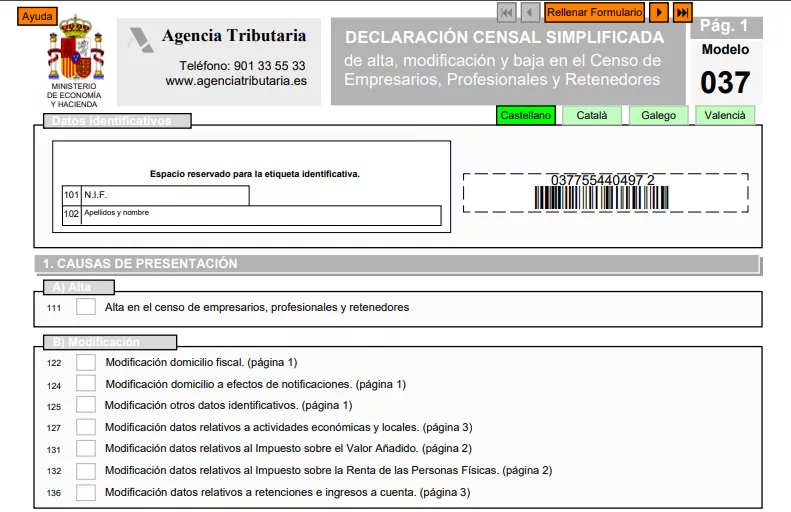The width and height of the screenshot is (791, 512).
Task: Switch language to Castellano
Action: tap(526, 115)
